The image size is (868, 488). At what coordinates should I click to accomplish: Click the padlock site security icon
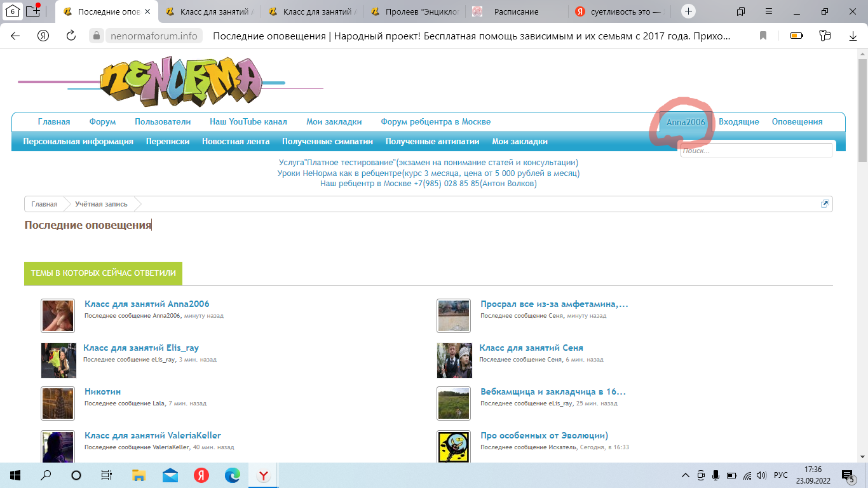(97, 36)
